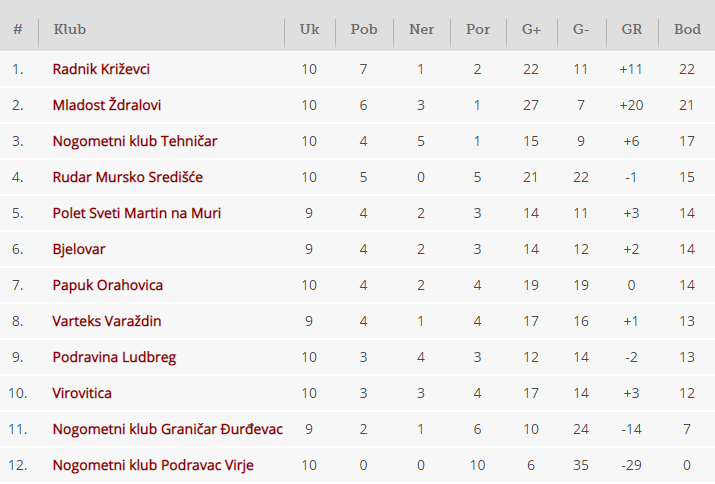This screenshot has width=715, height=484.
Task: Click the Podravina Ludbreg link
Action: [114, 358]
